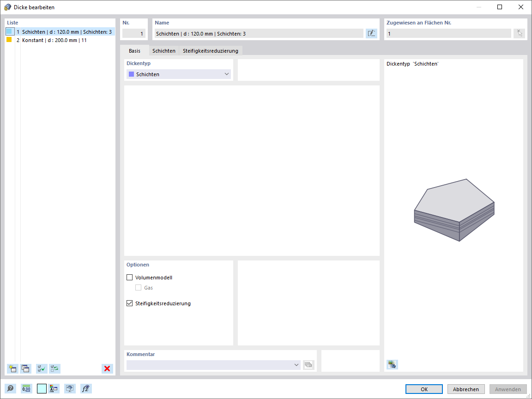The width and height of the screenshot is (532, 399).
Task: Click light blue color swatch of thickness 1
Action: point(9,31)
